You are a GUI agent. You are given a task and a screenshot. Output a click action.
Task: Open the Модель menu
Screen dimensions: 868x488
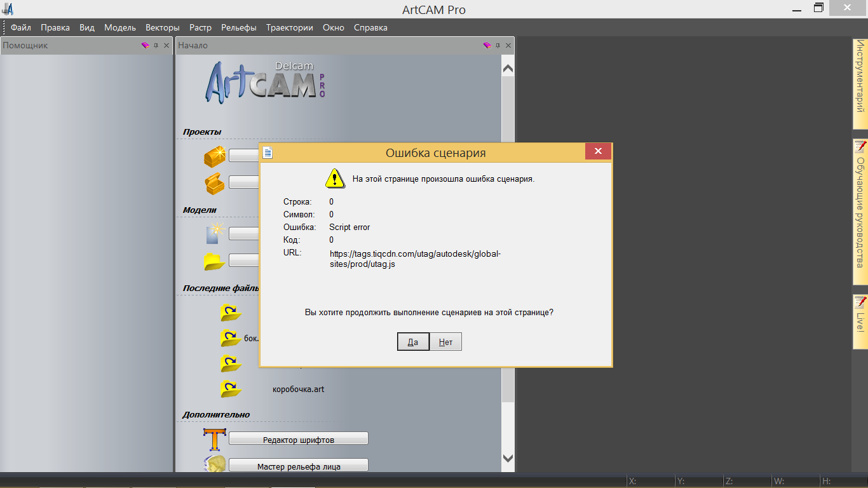click(120, 27)
